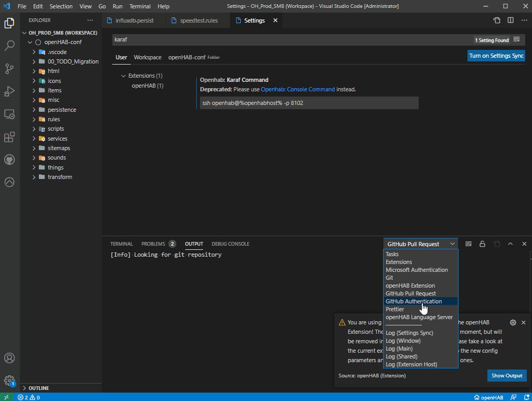Expand the rules folder

coord(54,119)
